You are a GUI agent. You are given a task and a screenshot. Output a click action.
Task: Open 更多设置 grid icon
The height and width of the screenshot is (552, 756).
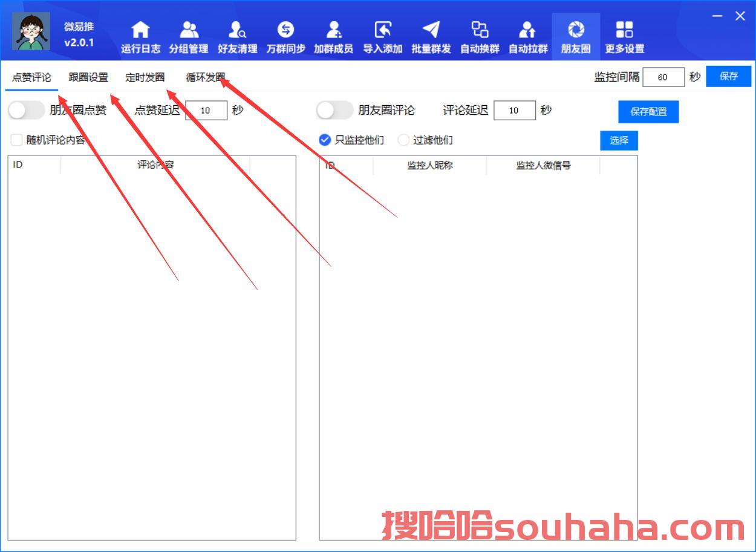pos(624,30)
